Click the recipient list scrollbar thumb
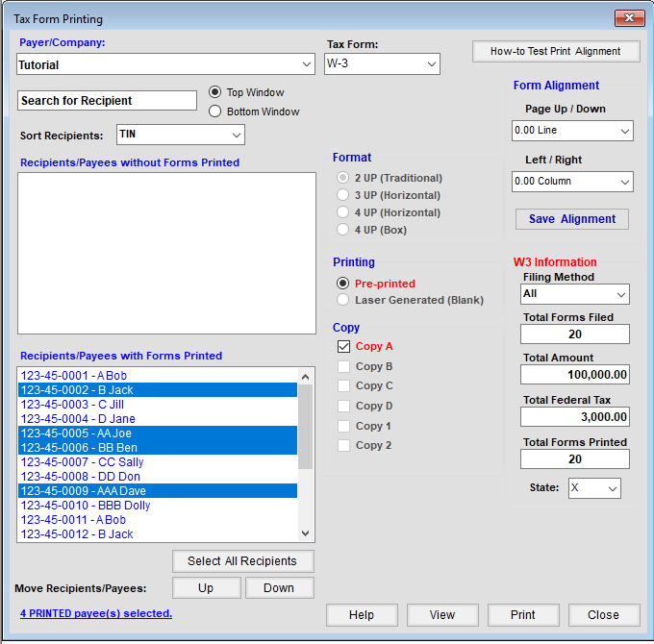 pos(305,427)
